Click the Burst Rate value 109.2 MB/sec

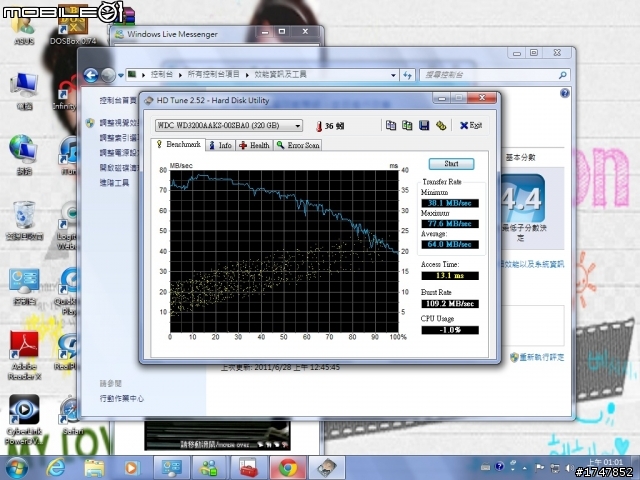tap(450, 304)
